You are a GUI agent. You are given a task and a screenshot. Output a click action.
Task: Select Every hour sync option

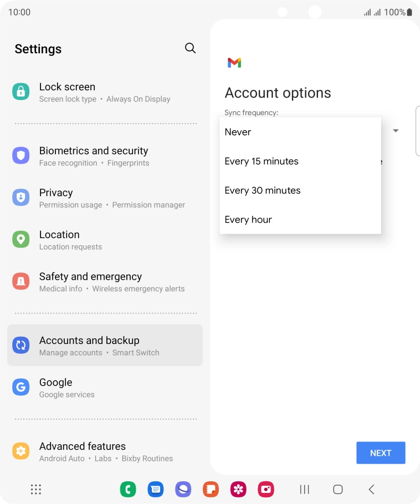click(x=248, y=220)
